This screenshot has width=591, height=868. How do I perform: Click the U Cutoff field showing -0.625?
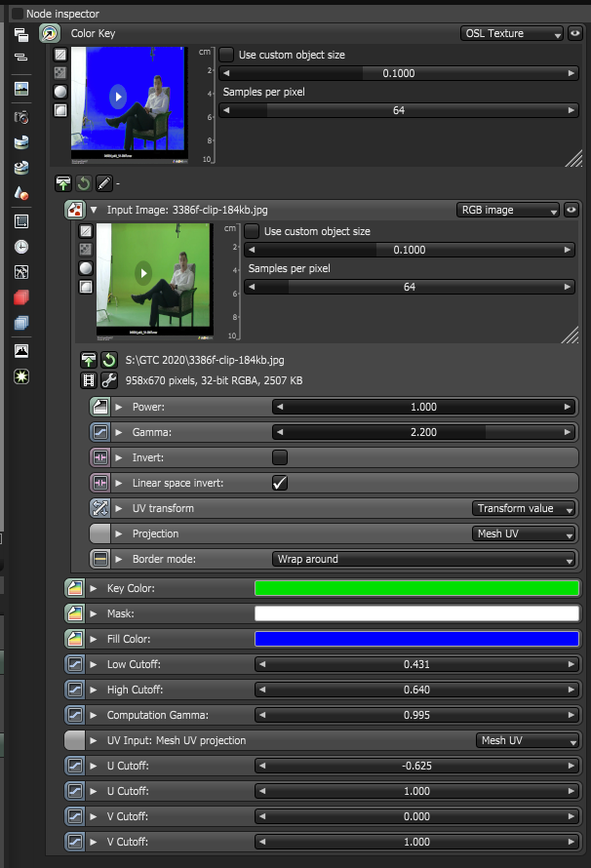pos(416,766)
